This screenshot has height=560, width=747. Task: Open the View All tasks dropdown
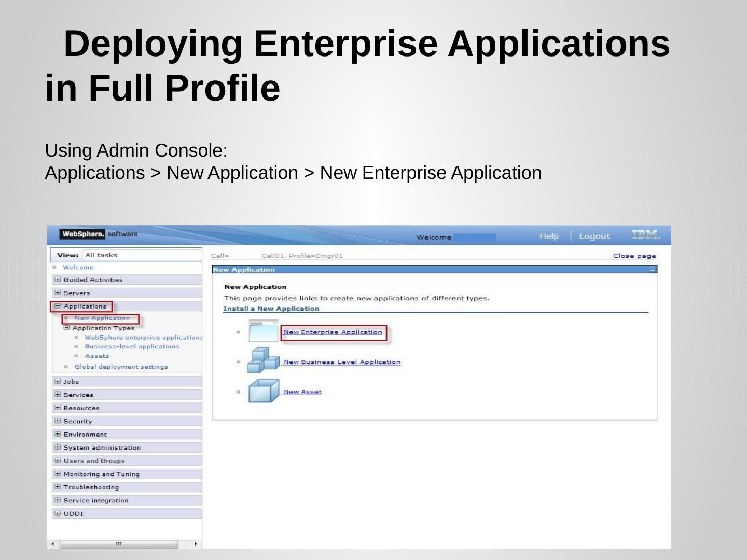[141, 255]
